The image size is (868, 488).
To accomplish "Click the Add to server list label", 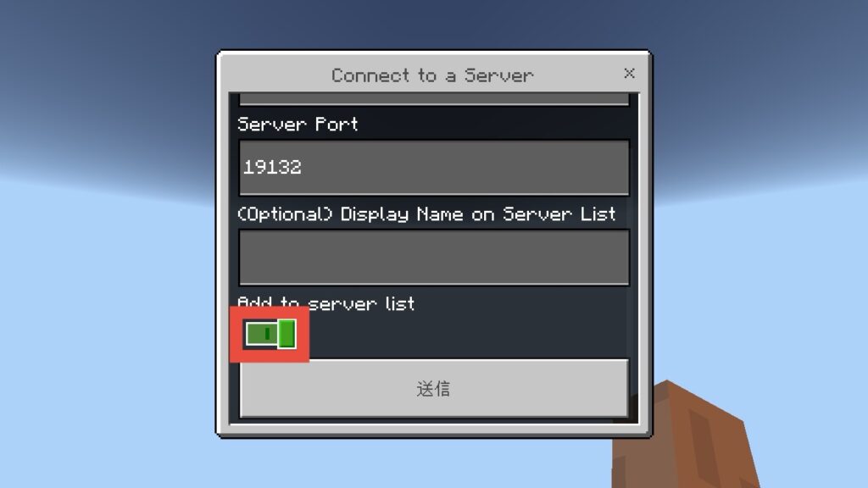I will (x=326, y=303).
